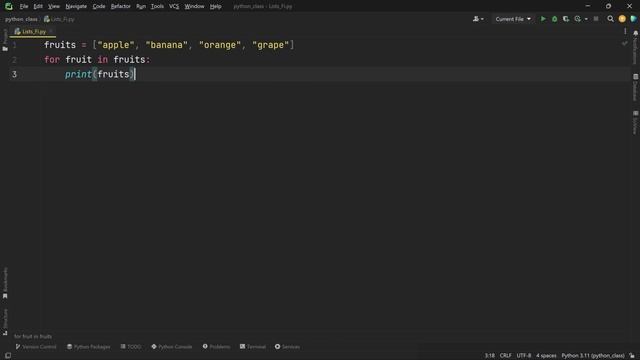
Task: Click line number 2 in gutter
Action: [14, 60]
